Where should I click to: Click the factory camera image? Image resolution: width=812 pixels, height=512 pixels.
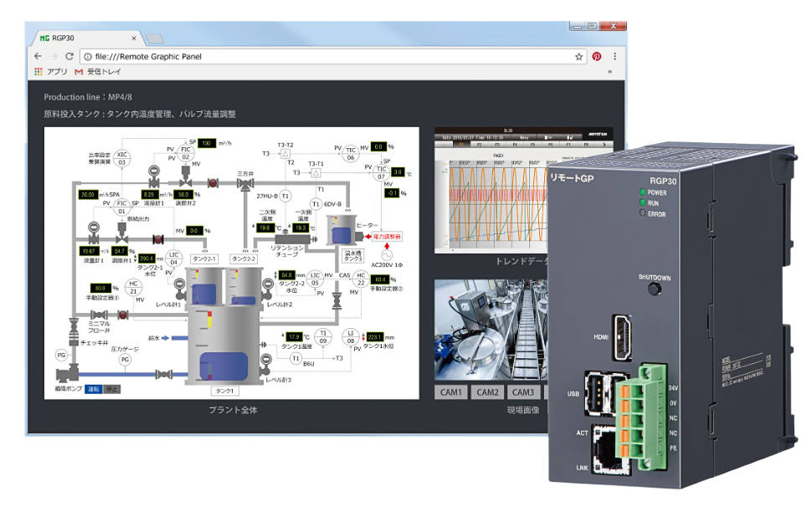(x=491, y=330)
